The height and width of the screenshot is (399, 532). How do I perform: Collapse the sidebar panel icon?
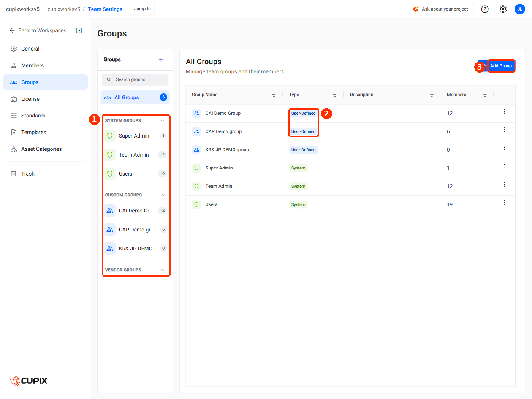click(79, 30)
